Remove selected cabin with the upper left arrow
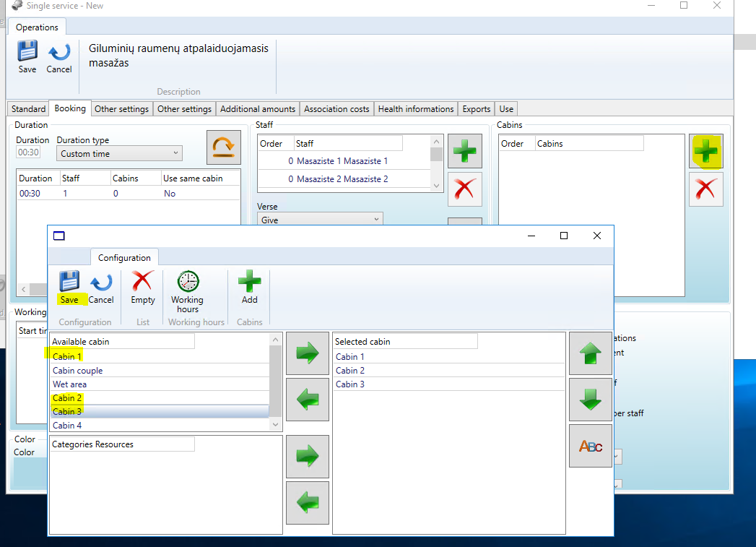The image size is (756, 547). [x=308, y=400]
